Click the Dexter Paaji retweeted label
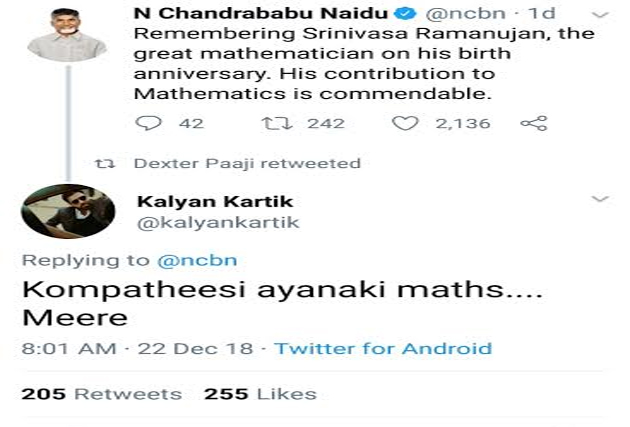630x427 pixels. coord(246,163)
